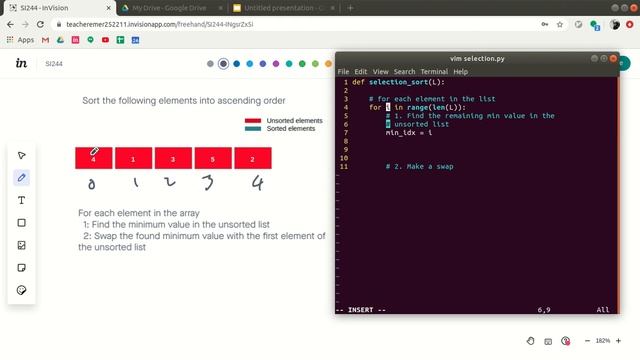Choose the purple pen color
640x360 pixels.
point(276,64)
